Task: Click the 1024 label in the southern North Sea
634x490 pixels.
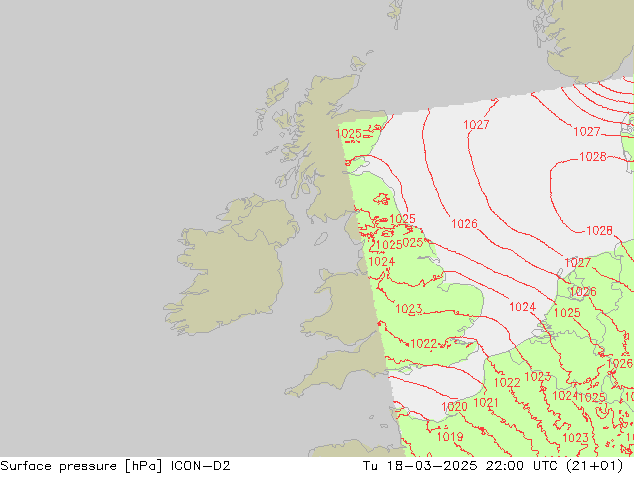Action: (x=522, y=307)
